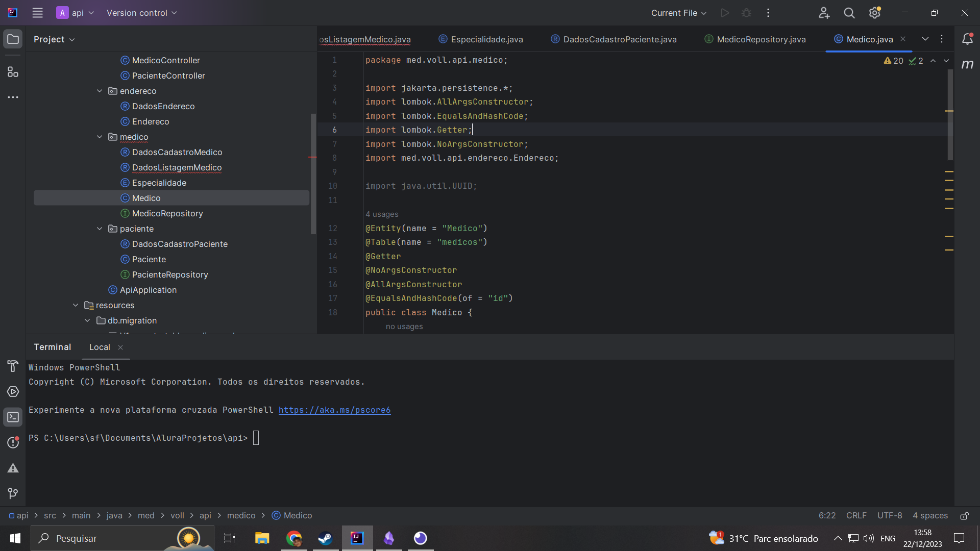This screenshot has height=551, width=980.
Task: Click the UTF-8 encoding status
Action: pos(889,515)
